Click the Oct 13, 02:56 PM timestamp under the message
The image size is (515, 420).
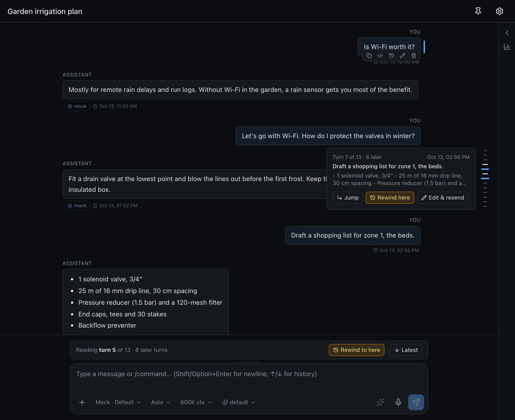(396, 250)
